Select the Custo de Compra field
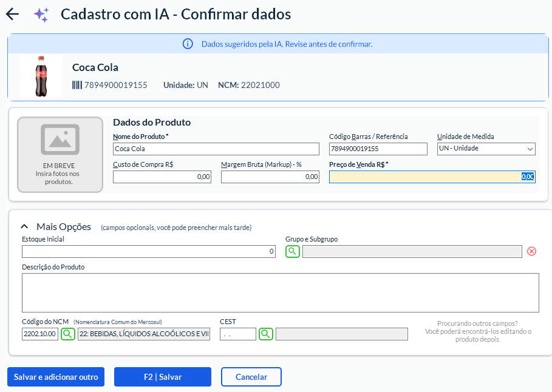The height and width of the screenshot is (392, 552). tap(162, 177)
